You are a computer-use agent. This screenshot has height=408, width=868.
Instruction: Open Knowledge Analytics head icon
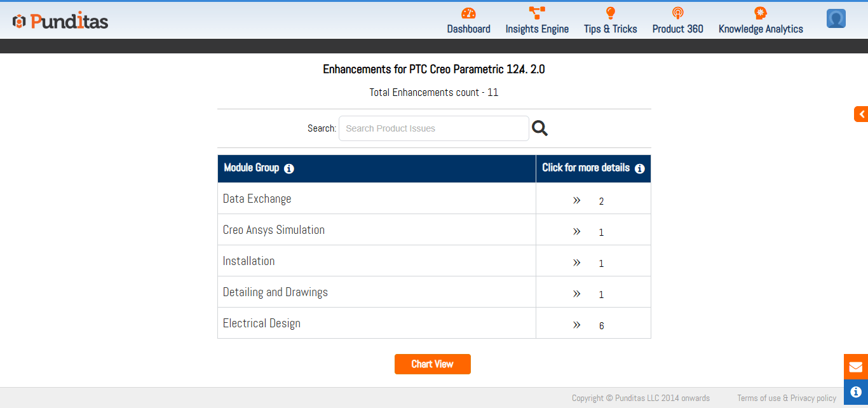point(761,13)
